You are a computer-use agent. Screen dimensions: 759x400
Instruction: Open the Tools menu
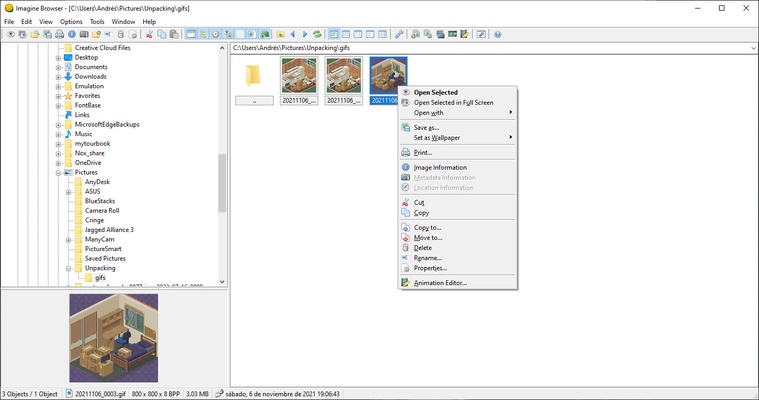pos(97,21)
